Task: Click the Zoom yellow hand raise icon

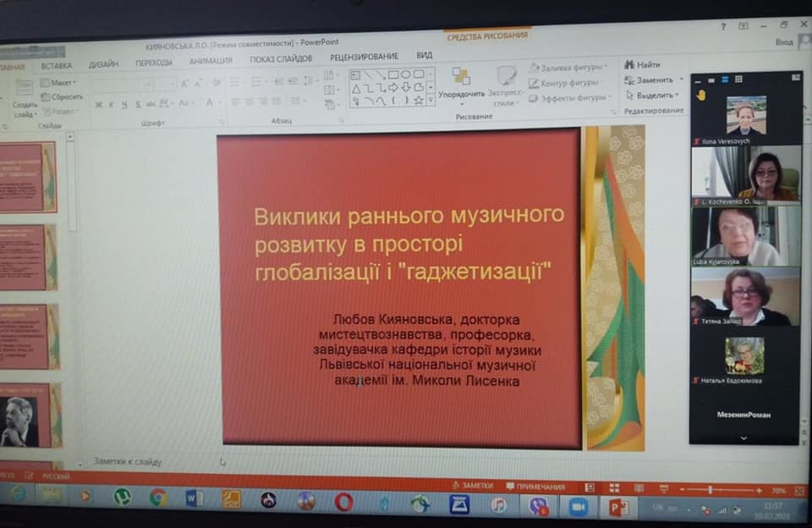Action: click(x=701, y=96)
